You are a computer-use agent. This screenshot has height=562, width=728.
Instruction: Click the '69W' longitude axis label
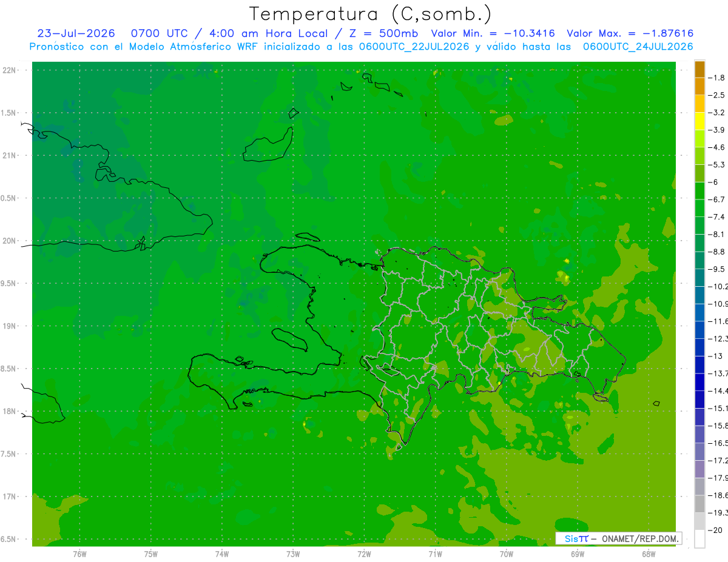pyautogui.click(x=578, y=554)
